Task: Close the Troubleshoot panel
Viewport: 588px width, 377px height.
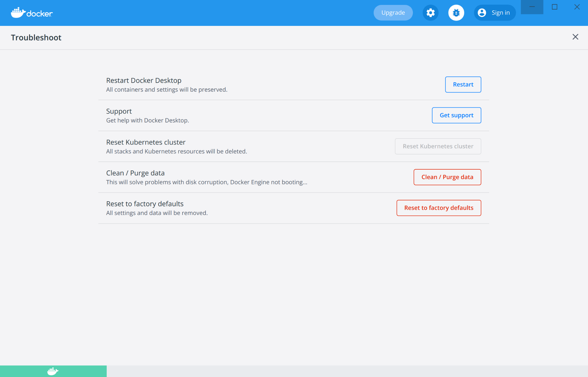Action: click(x=575, y=37)
